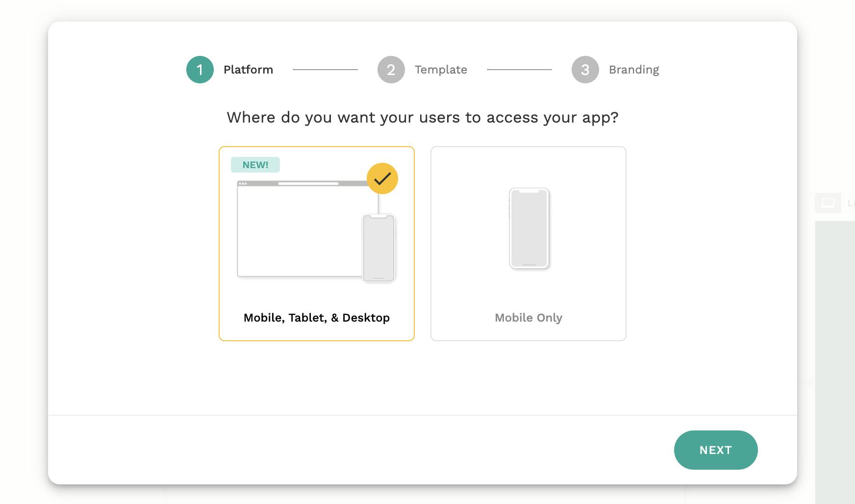Click the address bar in the browser illustration

[308, 183]
